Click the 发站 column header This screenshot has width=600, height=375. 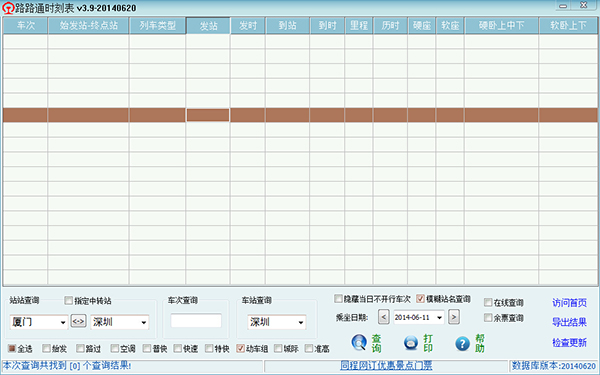pyautogui.click(x=208, y=26)
